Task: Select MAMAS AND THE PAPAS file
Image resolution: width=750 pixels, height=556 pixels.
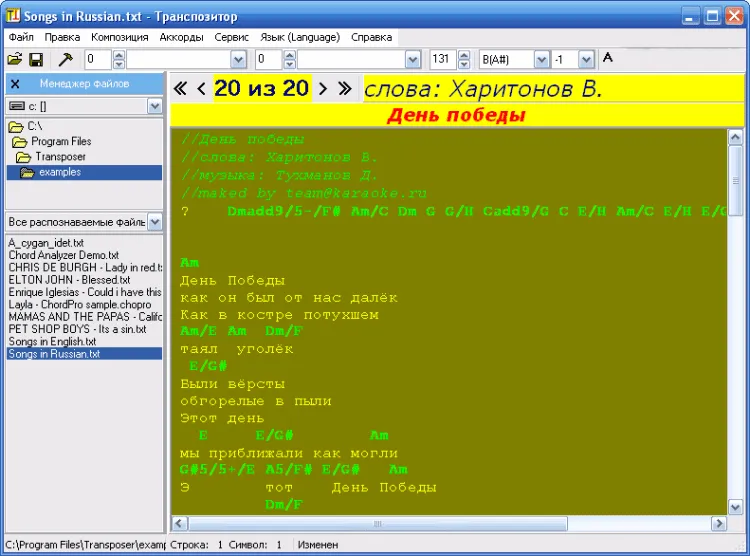Action: click(x=85, y=317)
